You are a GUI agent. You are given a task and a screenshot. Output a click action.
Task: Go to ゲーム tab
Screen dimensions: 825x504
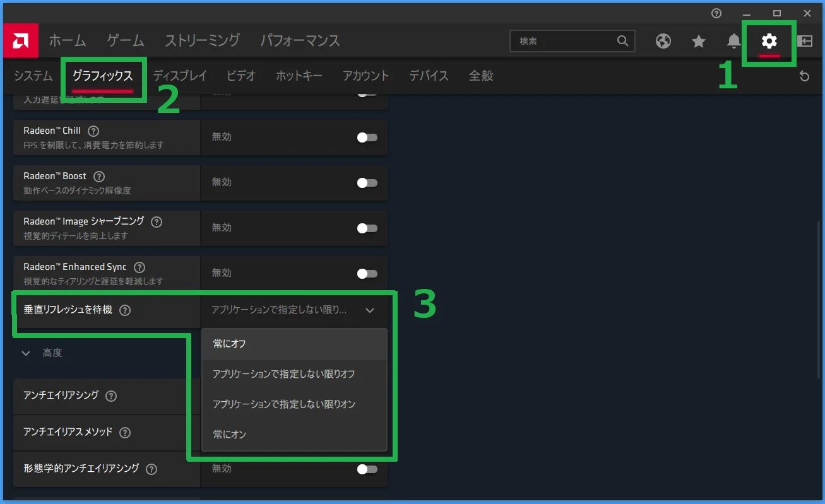(126, 41)
